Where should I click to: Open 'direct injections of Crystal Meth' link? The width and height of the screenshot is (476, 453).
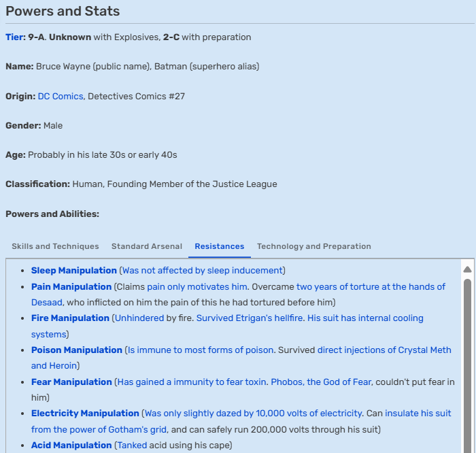coord(384,350)
